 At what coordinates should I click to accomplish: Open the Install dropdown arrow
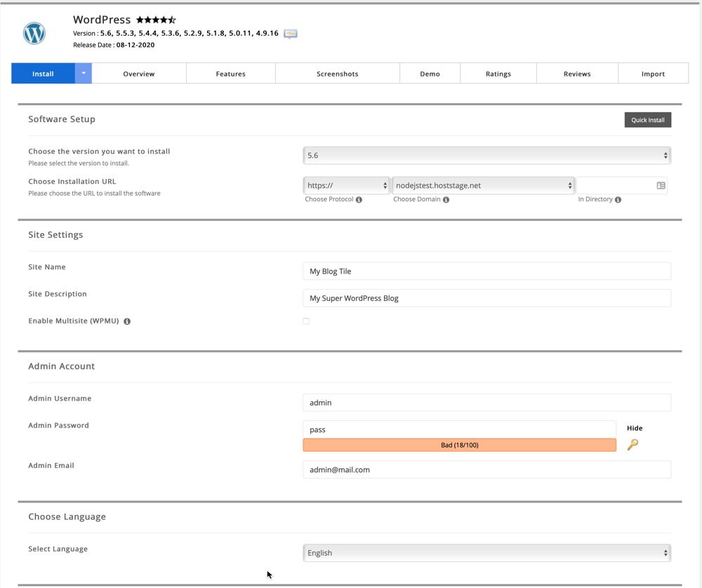tap(84, 74)
